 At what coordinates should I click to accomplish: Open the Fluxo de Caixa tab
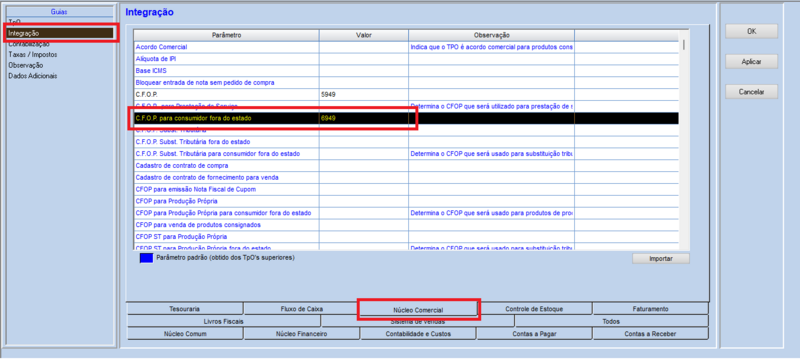click(302, 309)
